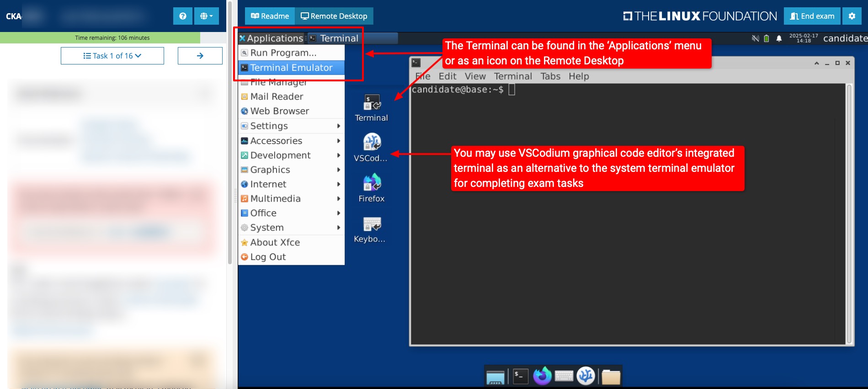This screenshot has width=868, height=389.
Task: Expand the Task 1 of 16 dropdown
Action: (112, 56)
